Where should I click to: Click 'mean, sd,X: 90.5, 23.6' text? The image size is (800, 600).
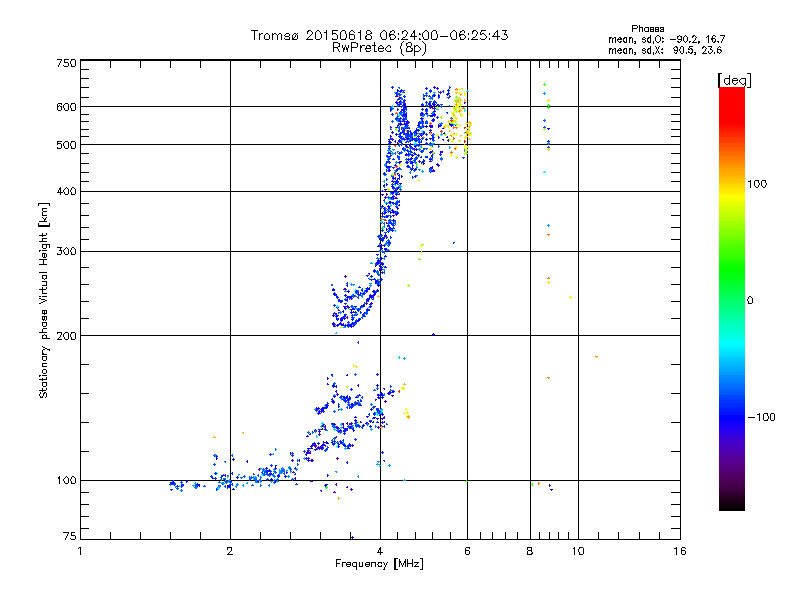coord(665,50)
